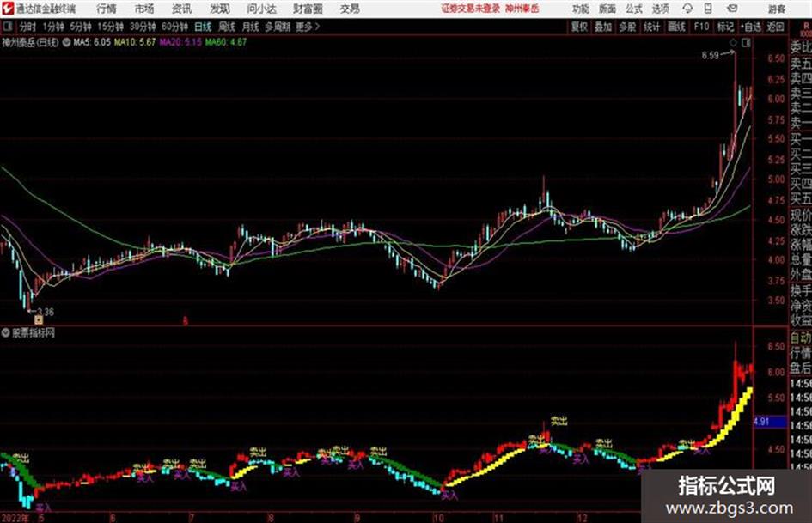The width and height of the screenshot is (812, 523).
Task: Click the MA20: 5.15 indicator label
Action: [x=180, y=42]
